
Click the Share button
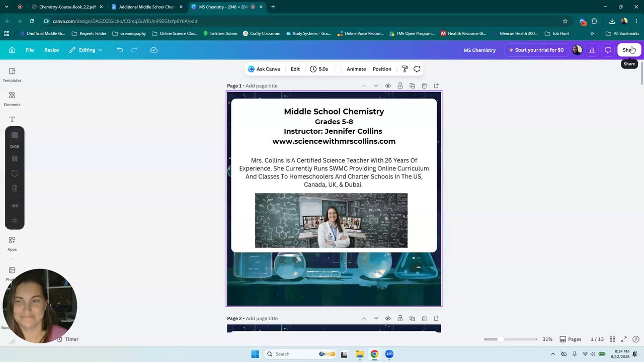click(629, 50)
